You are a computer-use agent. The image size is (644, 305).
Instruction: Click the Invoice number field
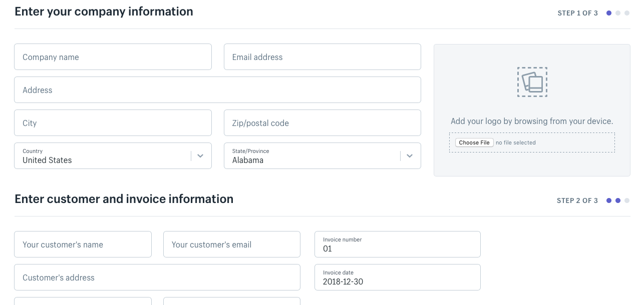[x=397, y=244]
